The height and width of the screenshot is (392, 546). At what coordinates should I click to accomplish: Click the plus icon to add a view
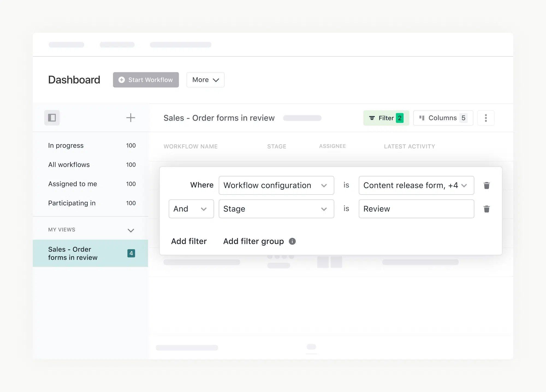(130, 118)
